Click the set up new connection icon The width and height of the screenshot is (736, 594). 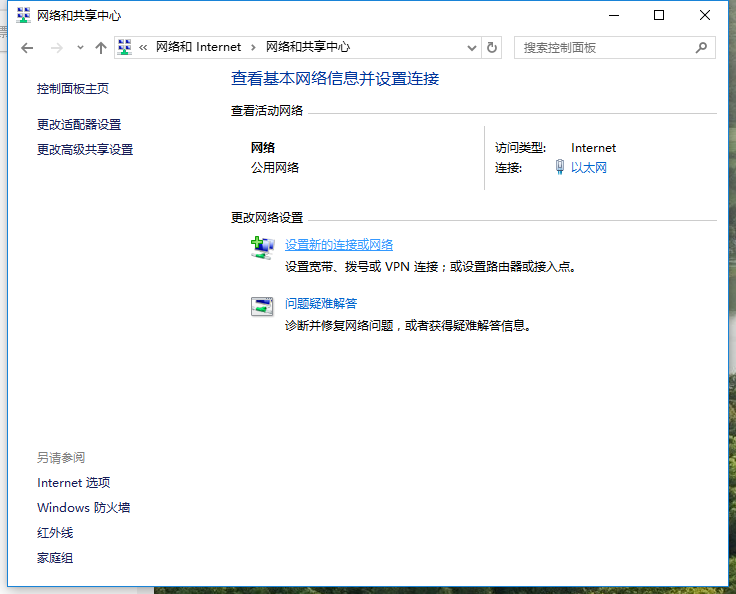click(x=262, y=248)
